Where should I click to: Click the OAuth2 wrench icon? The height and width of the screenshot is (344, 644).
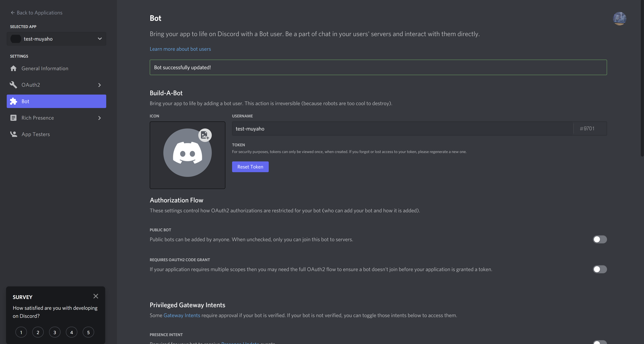13,85
